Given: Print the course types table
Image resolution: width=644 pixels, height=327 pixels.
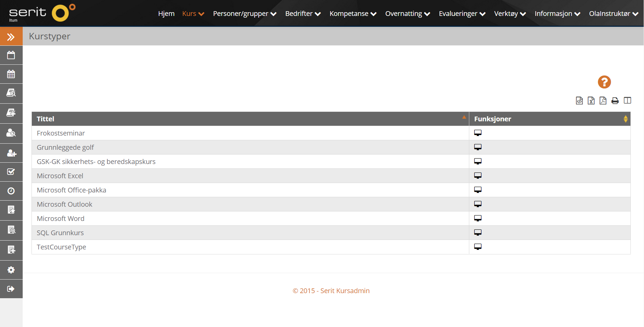Looking at the screenshot, I should pyautogui.click(x=615, y=101).
